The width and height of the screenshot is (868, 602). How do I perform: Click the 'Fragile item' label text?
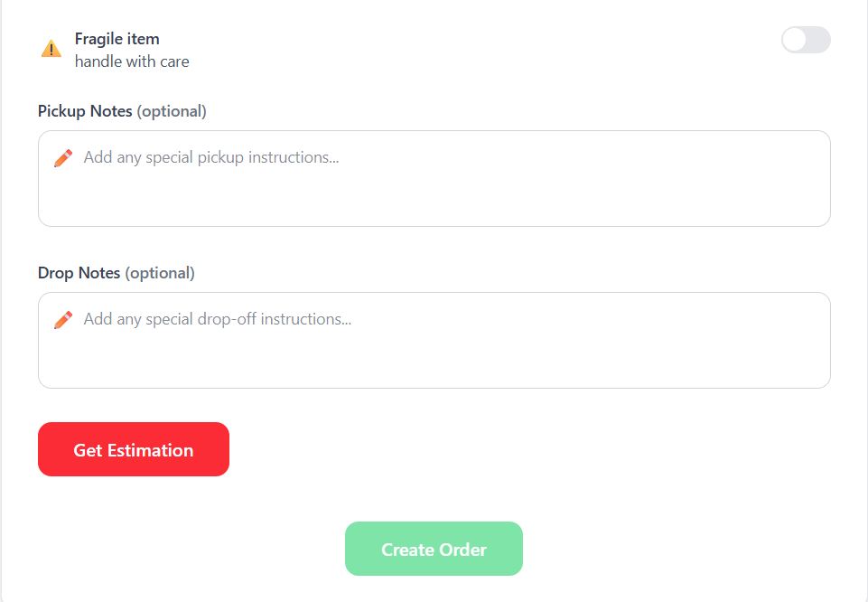click(117, 39)
